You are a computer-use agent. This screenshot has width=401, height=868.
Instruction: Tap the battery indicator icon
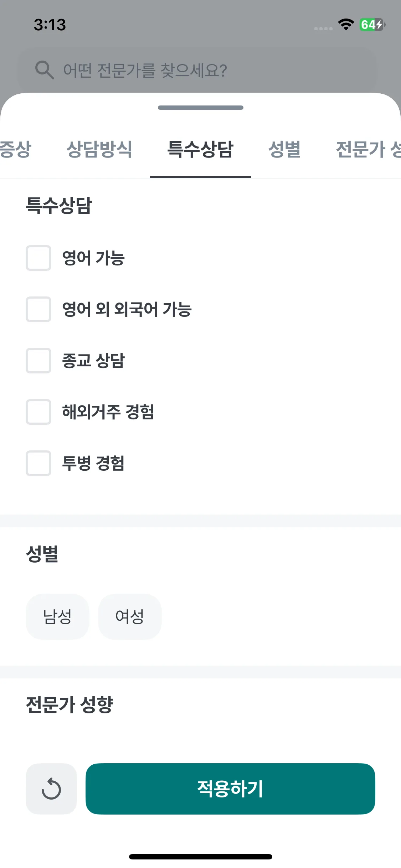(x=372, y=25)
